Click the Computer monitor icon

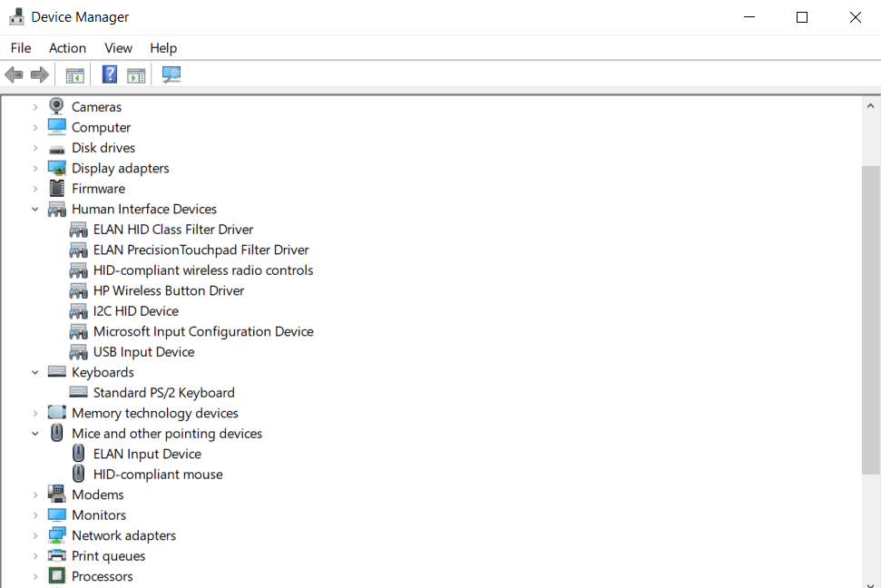(57, 127)
